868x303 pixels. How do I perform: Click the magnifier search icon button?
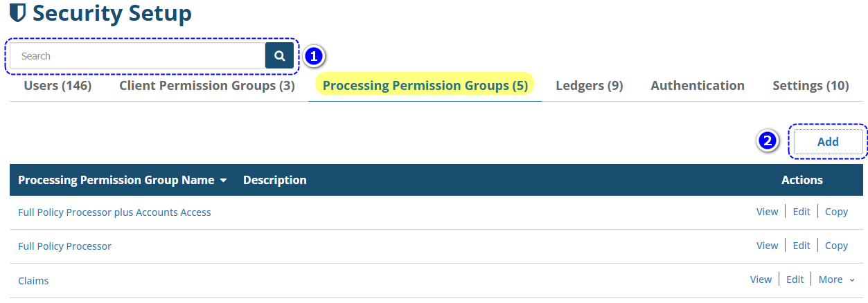[x=279, y=56]
